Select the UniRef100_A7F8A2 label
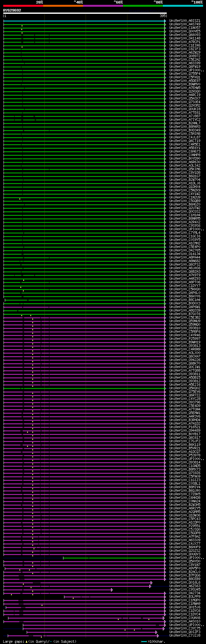 point(185,537)
